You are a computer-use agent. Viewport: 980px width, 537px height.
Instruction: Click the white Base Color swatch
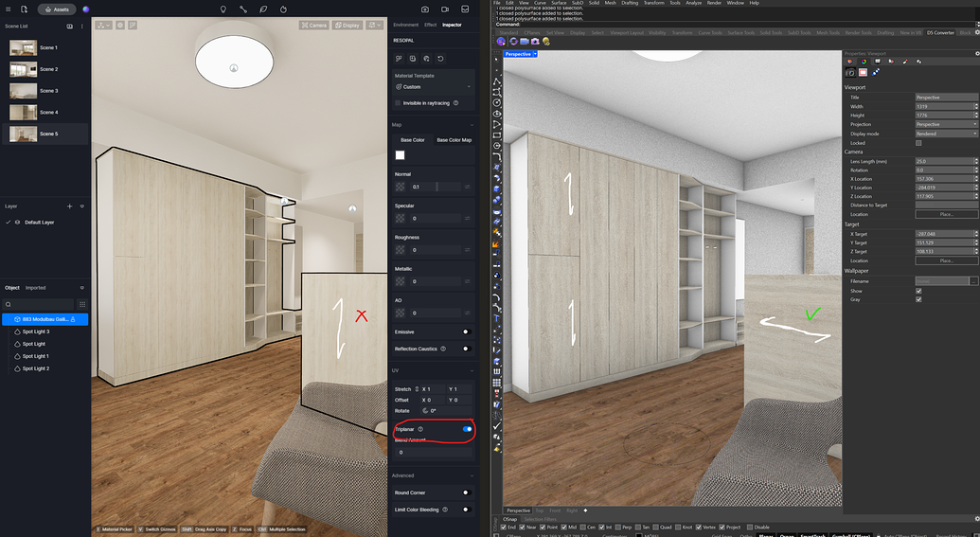[400, 155]
